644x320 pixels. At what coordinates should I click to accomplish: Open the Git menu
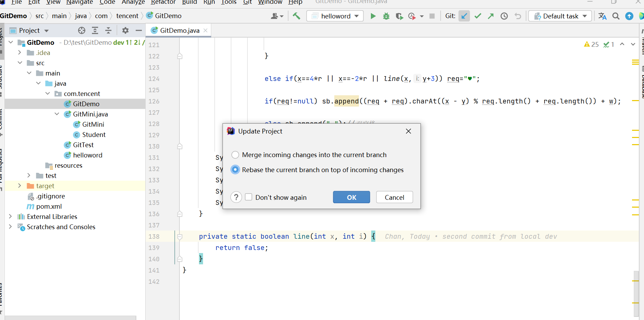tap(247, 2)
